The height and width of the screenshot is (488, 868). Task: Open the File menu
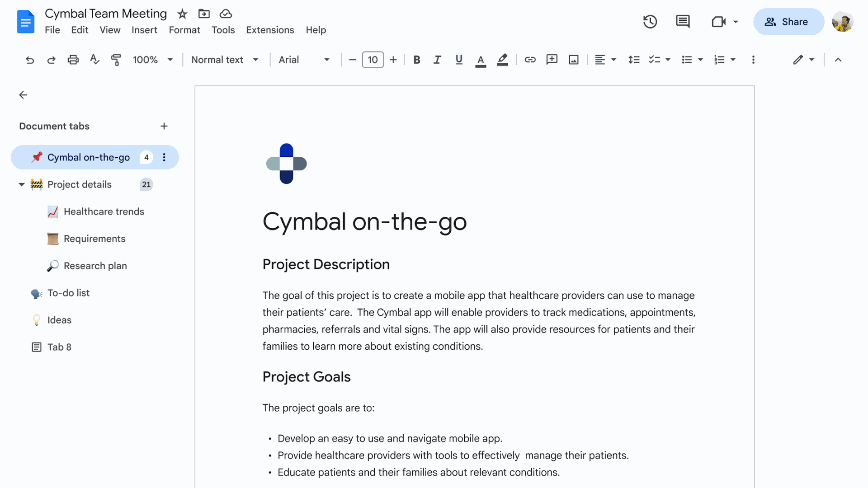pyautogui.click(x=52, y=30)
